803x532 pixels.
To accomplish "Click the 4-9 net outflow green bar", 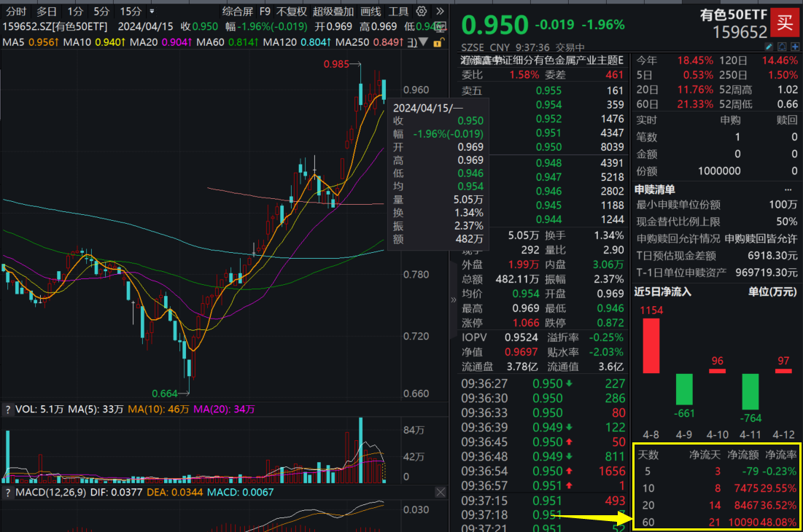I will pos(684,389).
